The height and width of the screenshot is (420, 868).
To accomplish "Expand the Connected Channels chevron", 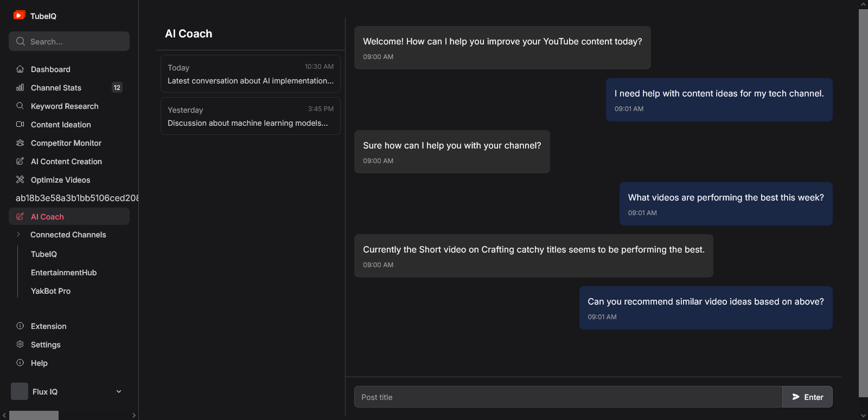I will [18, 234].
